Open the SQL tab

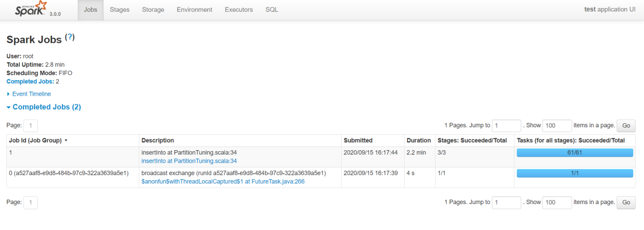tap(271, 10)
